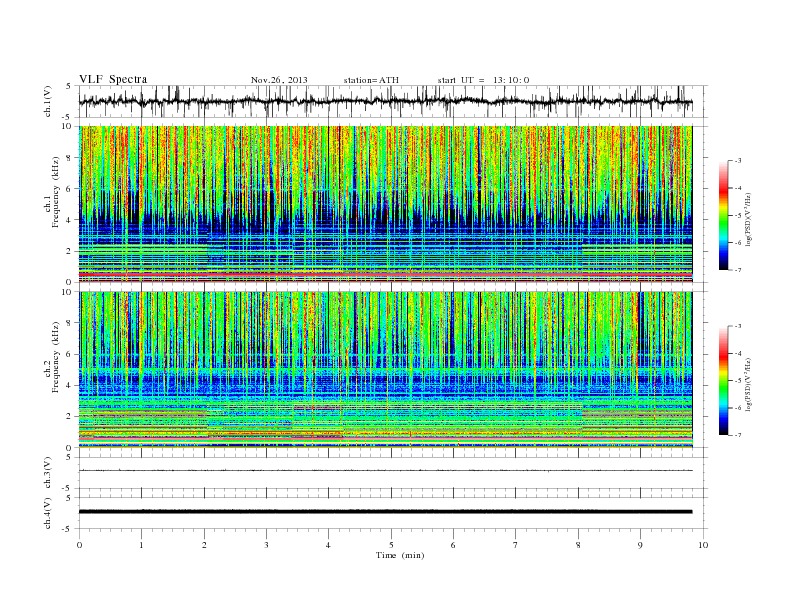Click the "2" kHz tick on the ch.2 spectrogram axis
Image resolution: width=792 pixels, height=612 pixels.
click(x=69, y=417)
